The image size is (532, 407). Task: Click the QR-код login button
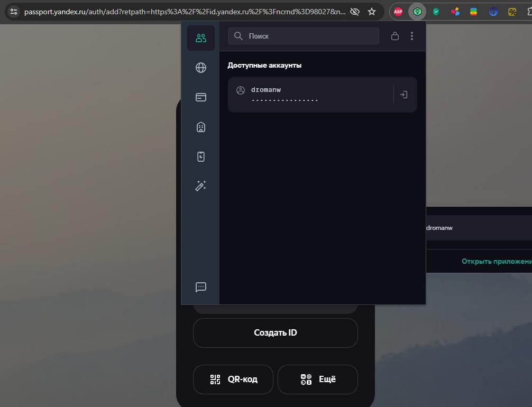coord(233,379)
